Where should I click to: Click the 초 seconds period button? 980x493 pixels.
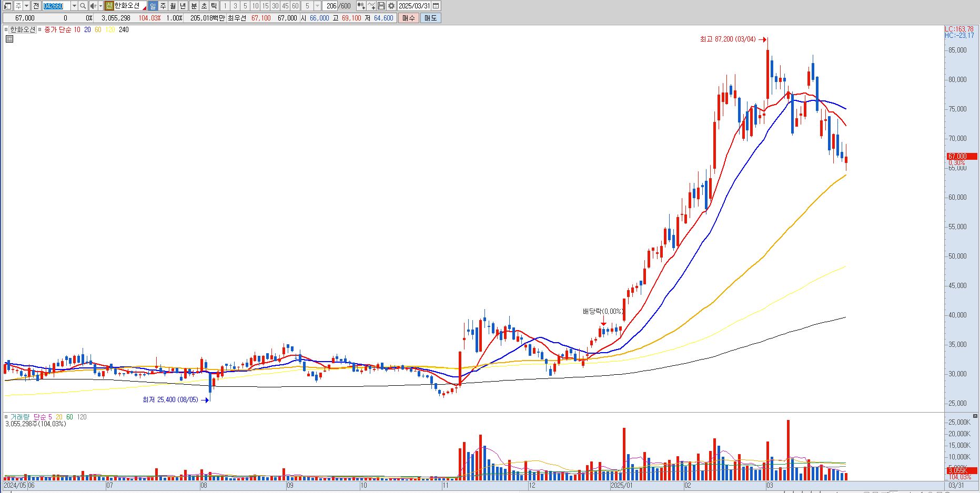pyautogui.click(x=204, y=6)
